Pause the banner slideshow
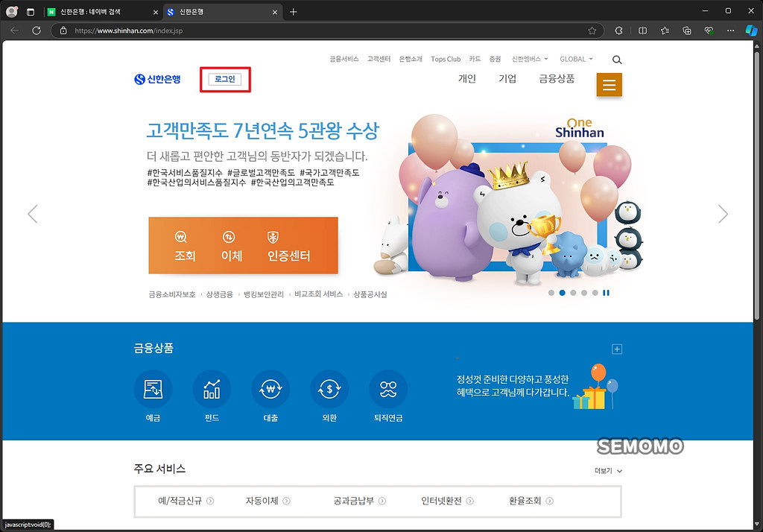 606,293
